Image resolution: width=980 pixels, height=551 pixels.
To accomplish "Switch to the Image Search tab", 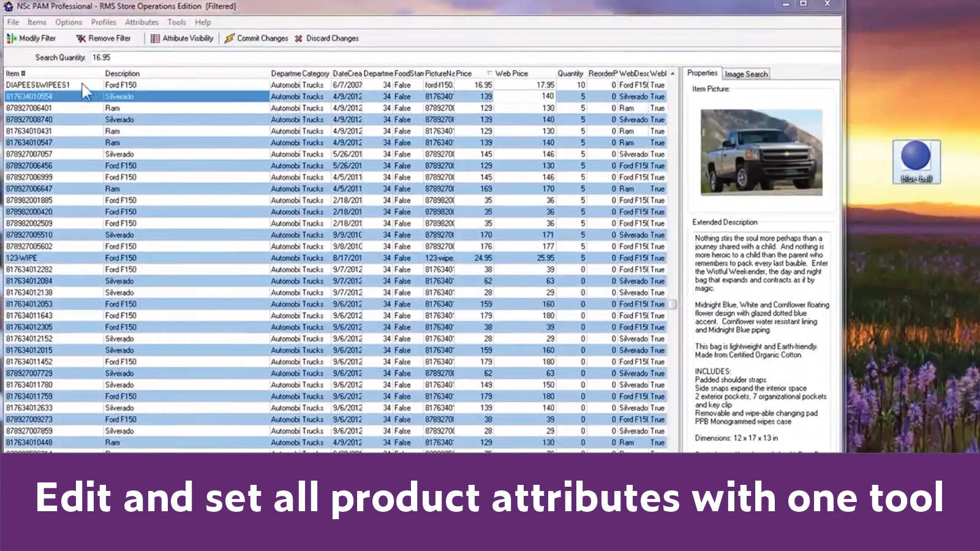I will (x=746, y=74).
